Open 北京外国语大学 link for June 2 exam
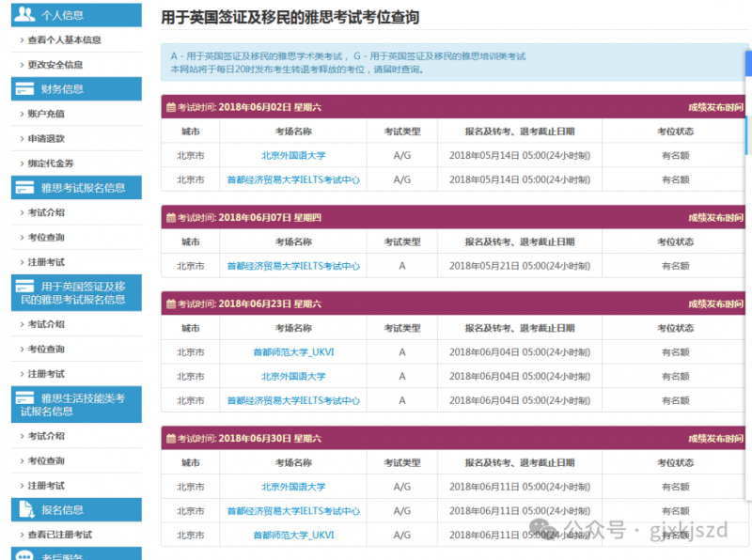752x560 pixels. click(293, 155)
